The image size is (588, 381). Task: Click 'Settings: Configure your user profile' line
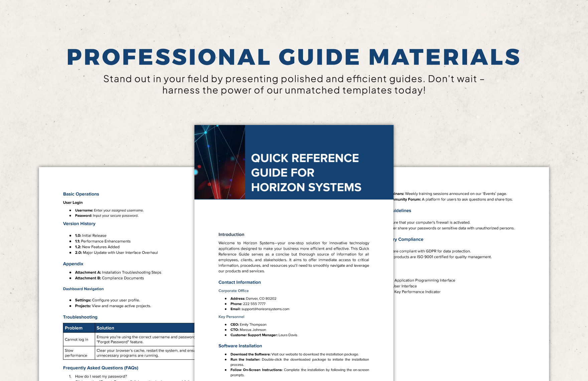107,300
